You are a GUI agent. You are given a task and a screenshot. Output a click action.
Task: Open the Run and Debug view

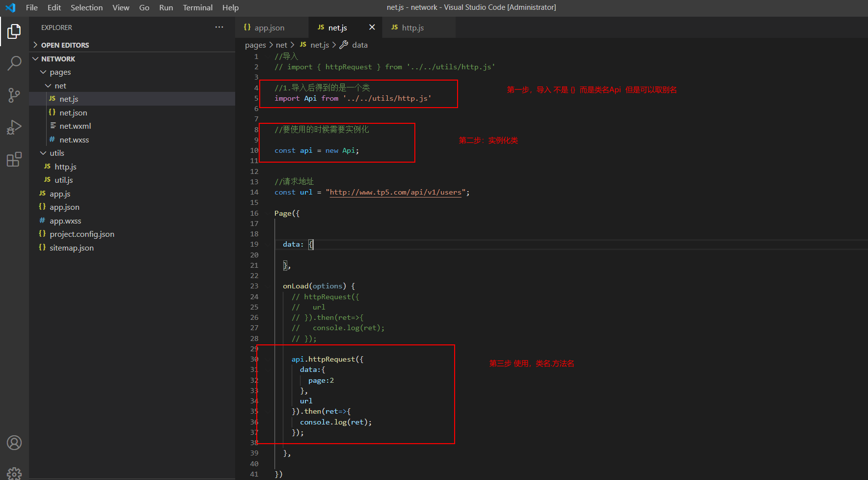14,127
